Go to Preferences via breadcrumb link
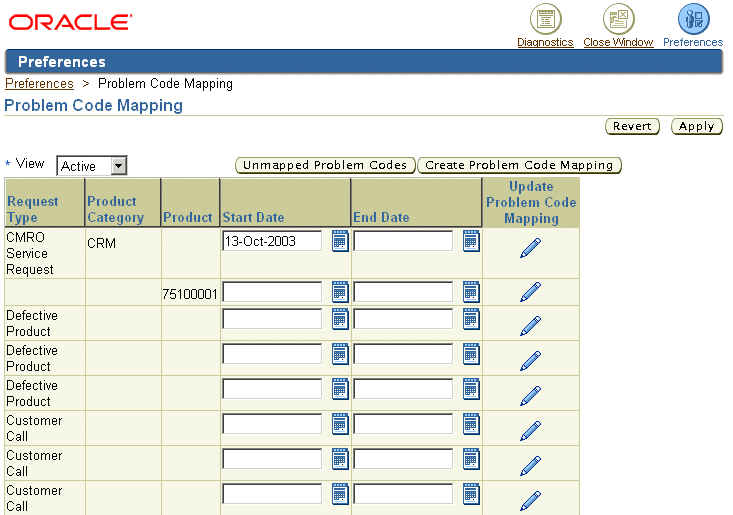This screenshot has width=733, height=515. (39, 84)
